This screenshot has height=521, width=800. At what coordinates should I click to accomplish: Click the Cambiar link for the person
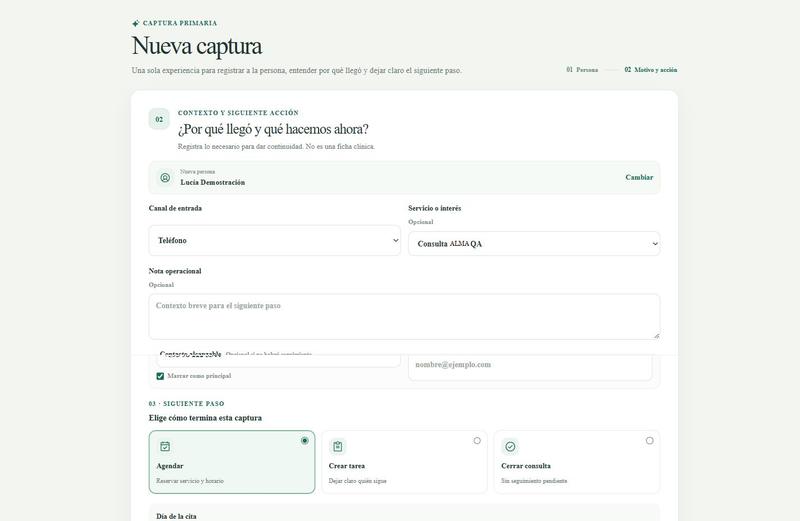[639, 178]
